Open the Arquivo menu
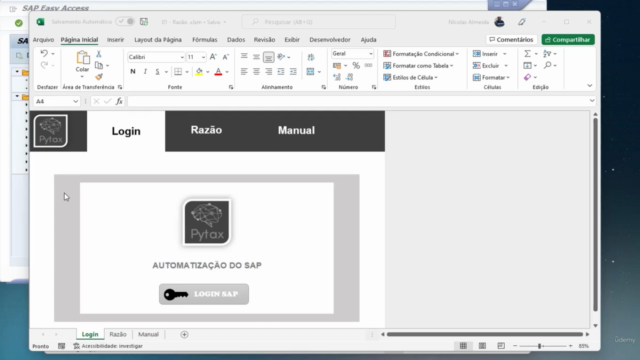The image size is (640, 360). (x=43, y=40)
